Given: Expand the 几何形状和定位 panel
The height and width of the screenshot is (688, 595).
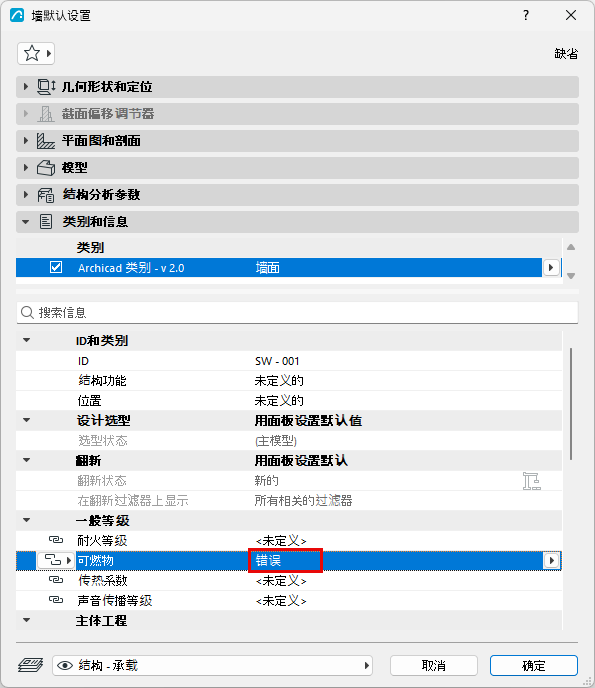Looking at the screenshot, I should (25, 87).
